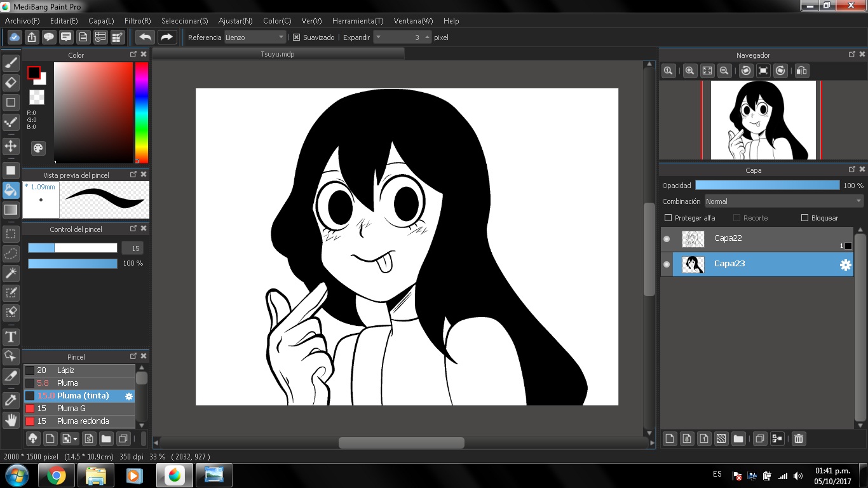Rotate canvas left in Navigator
Viewport: 868px width, 488px height.
point(747,71)
